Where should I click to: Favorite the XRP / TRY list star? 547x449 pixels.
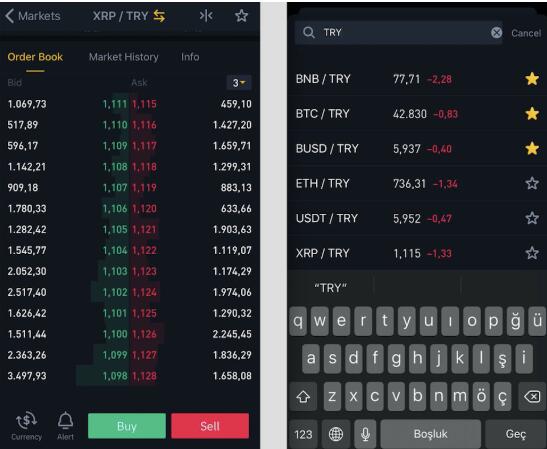532,253
